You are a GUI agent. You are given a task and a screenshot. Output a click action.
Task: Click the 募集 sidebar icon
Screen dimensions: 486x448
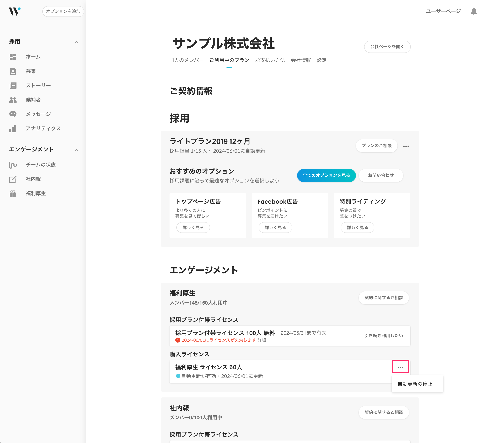tap(13, 71)
